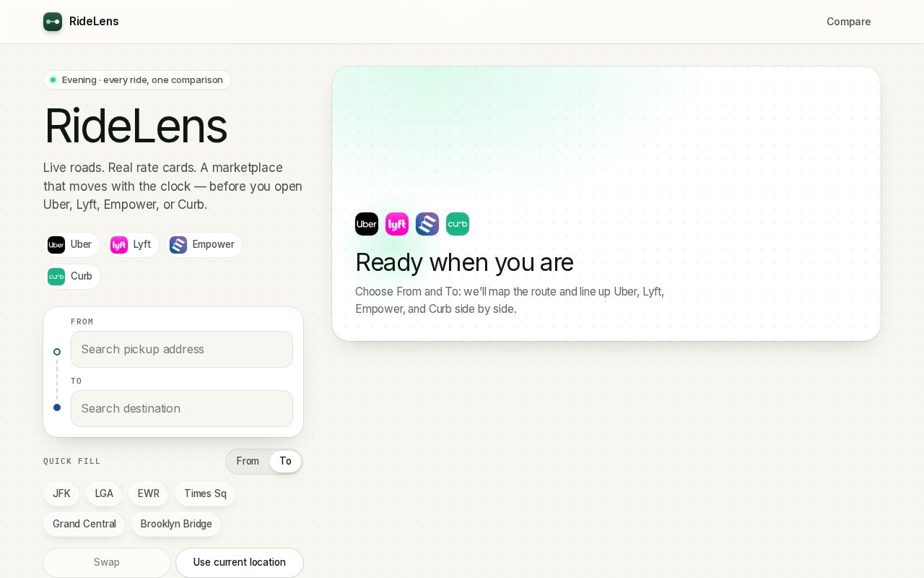Click the destination filled dot marker

pyautogui.click(x=57, y=407)
